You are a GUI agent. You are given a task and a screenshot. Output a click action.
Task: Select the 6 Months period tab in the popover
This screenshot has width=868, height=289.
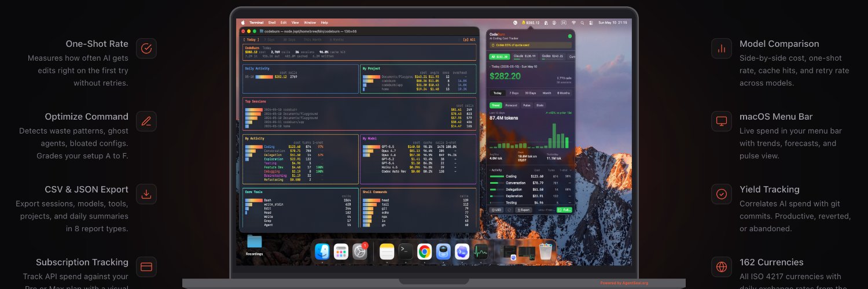(564, 93)
